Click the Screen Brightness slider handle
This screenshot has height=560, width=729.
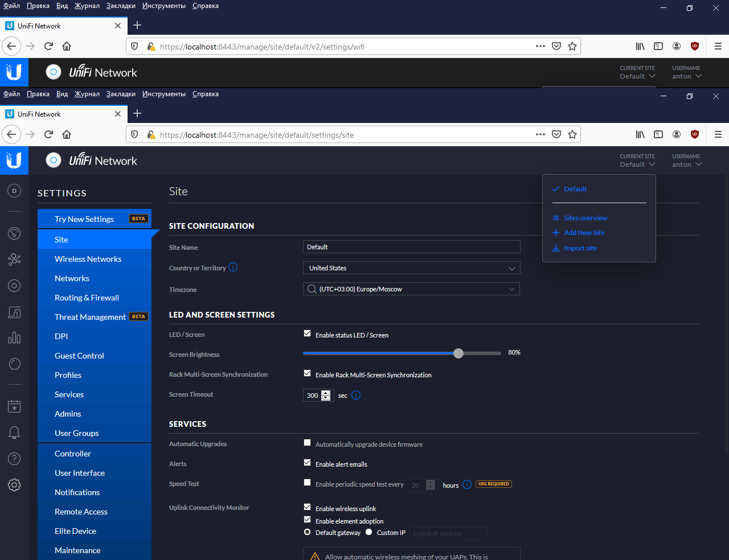click(x=458, y=353)
